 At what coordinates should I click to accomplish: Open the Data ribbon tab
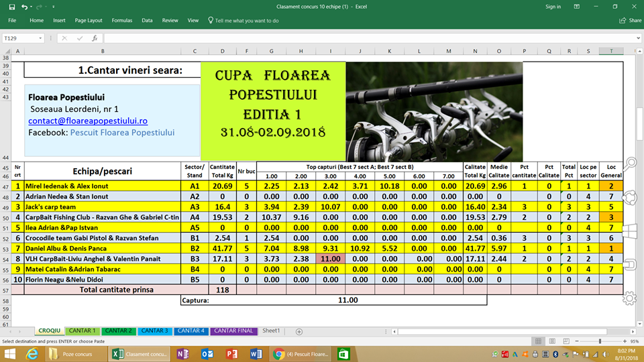click(x=147, y=21)
